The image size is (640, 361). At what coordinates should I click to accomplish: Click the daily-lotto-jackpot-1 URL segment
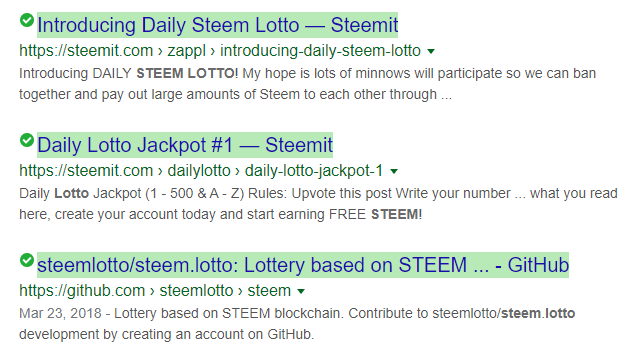click(314, 171)
